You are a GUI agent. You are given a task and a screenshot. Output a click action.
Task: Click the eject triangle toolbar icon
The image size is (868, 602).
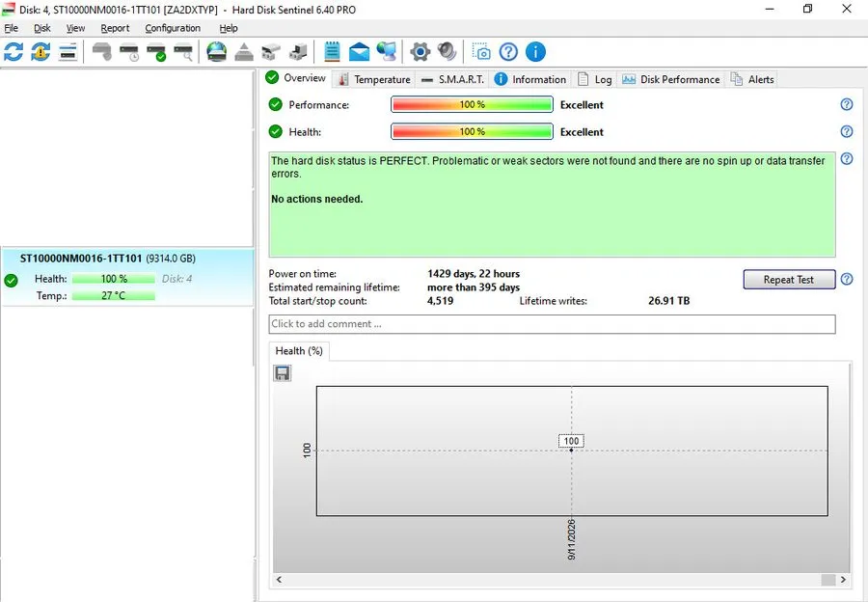pyautogui.click(x=244, y=52)
